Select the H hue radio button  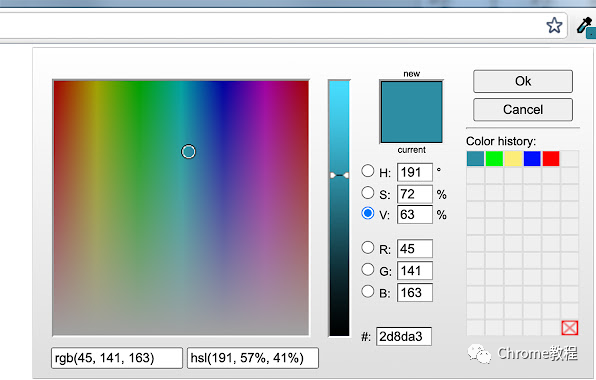tap(368, 171)
